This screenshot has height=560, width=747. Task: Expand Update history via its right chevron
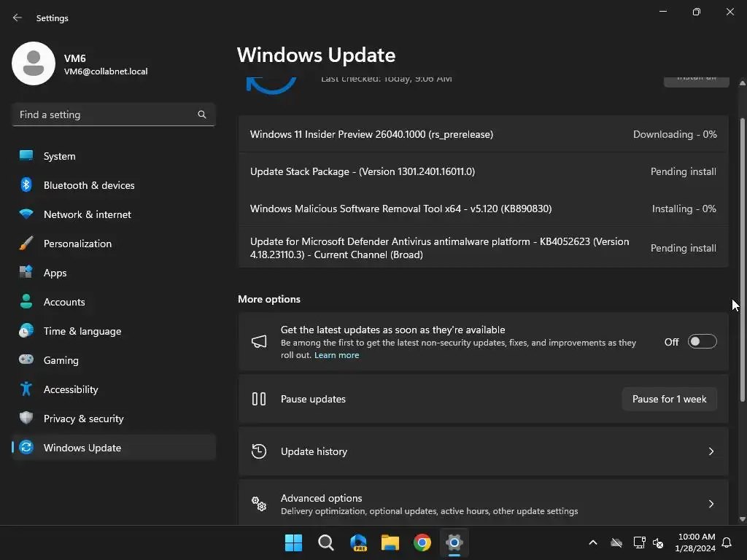tap(711, 451)
